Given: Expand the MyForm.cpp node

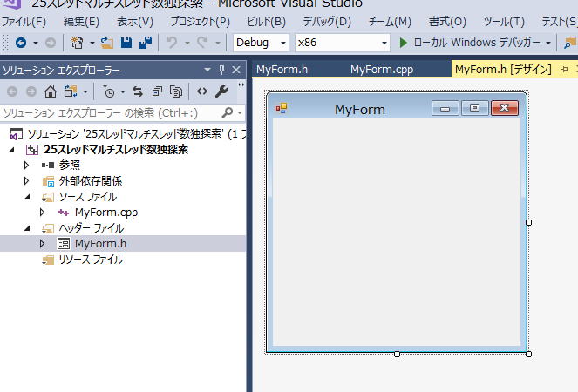Looking at the screenshot, I should (x=42, y=213).
